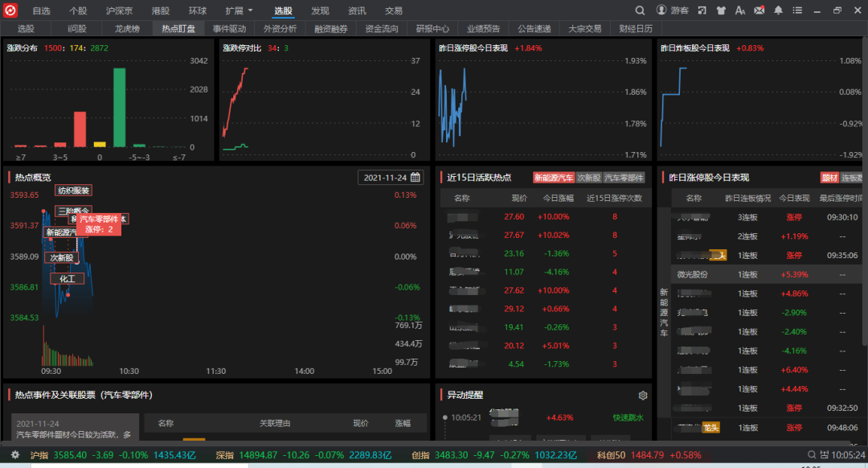This screenshot has height=468, width=868.
Task: Open the 业绩预告 tab
Action: pyautogui.click(x=483, y=28)
